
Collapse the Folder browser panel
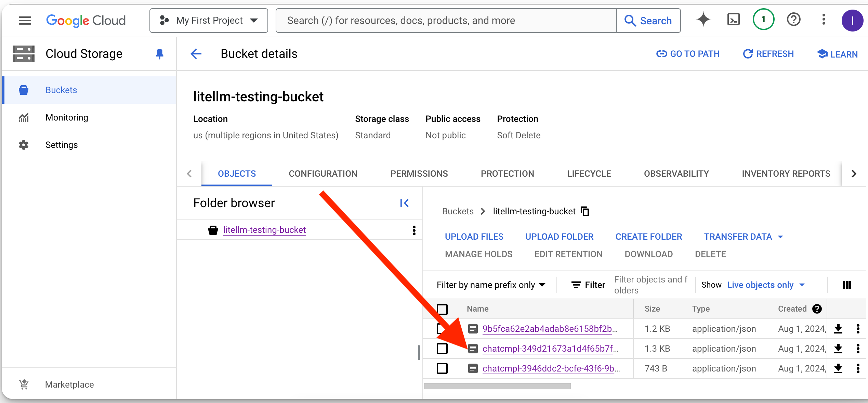tap(404, 203)
